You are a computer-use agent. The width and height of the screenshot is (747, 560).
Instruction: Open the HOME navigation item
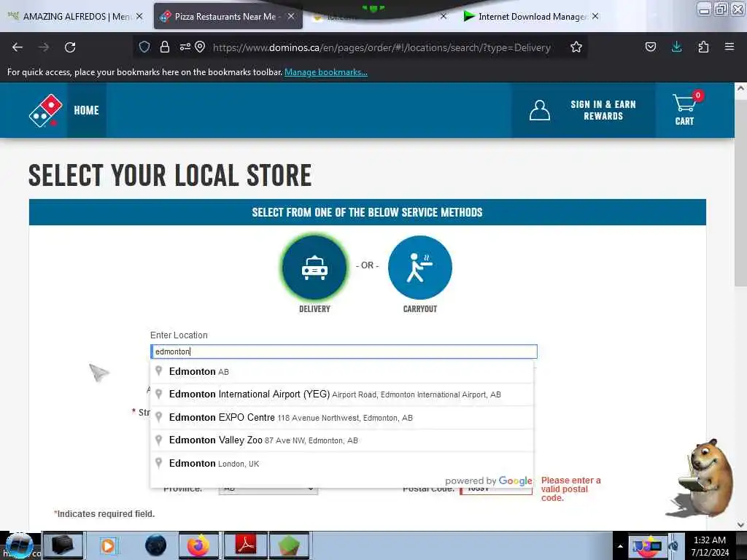[86, 111]
